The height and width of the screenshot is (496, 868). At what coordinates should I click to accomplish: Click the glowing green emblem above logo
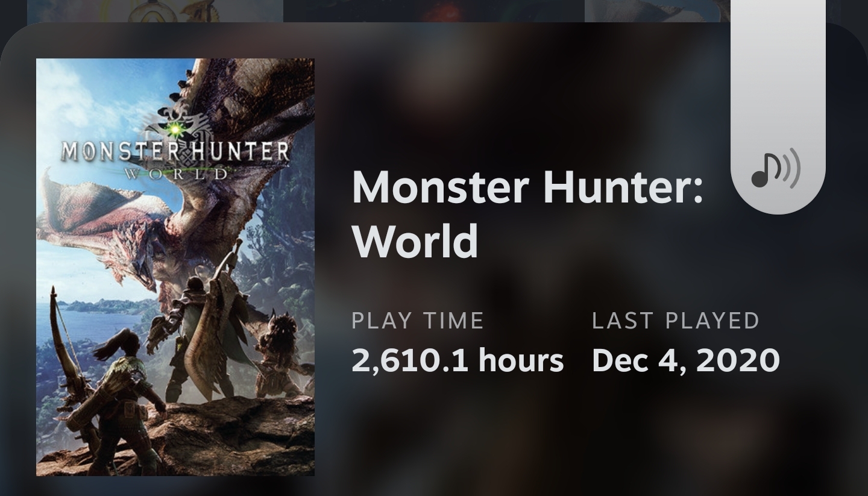[175, 128]
